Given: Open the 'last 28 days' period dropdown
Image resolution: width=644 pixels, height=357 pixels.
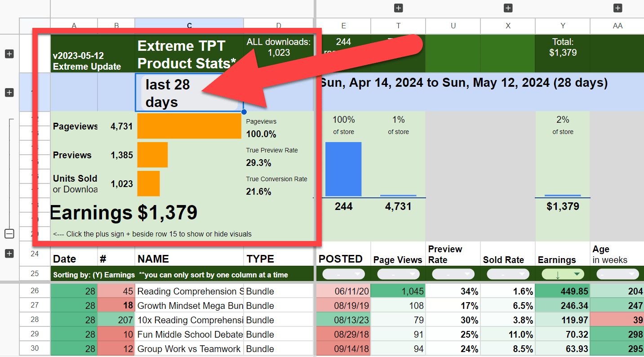Looking at the screenshot, I should point(189,93).
